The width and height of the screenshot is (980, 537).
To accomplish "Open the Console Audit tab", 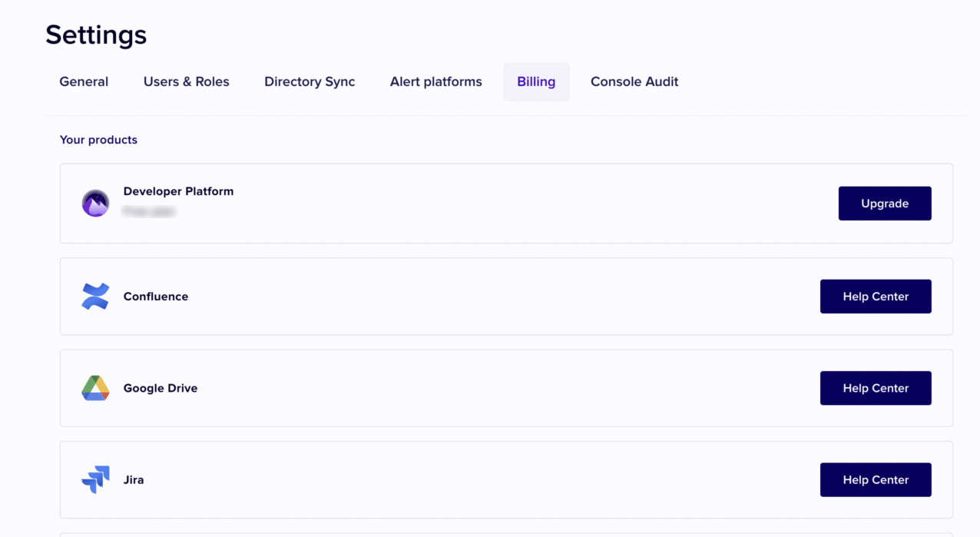I will (634, 81).
